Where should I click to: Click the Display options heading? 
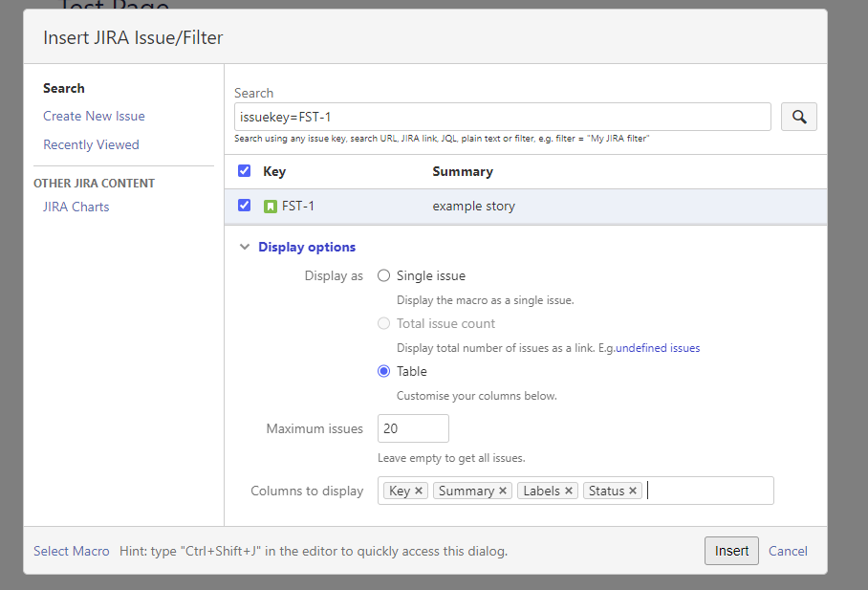307,247
